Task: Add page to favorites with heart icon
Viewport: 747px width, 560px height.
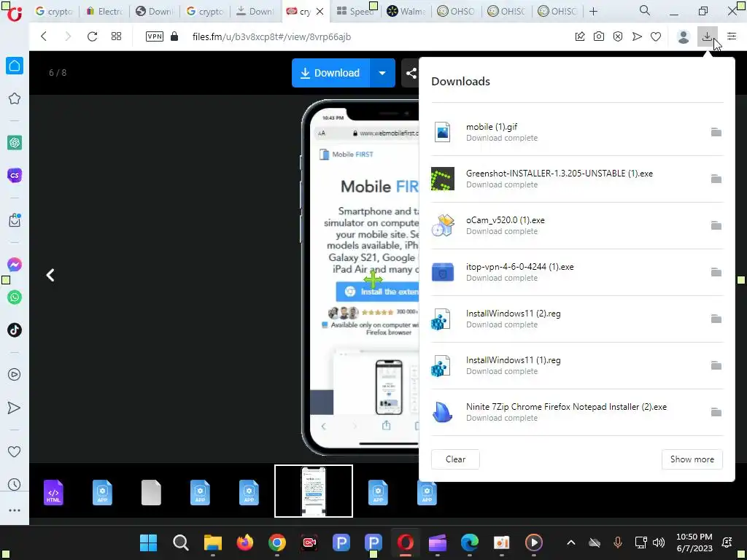Action: (656, 36)
